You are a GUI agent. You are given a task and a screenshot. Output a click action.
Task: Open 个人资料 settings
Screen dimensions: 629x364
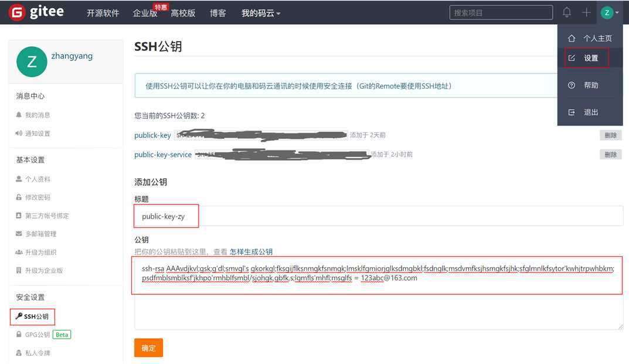tap(38, 179)
